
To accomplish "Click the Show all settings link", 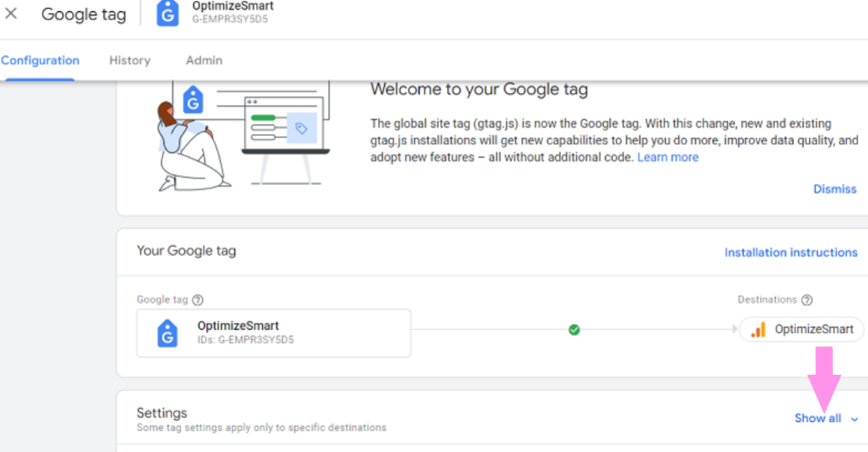I will (817, 418).
